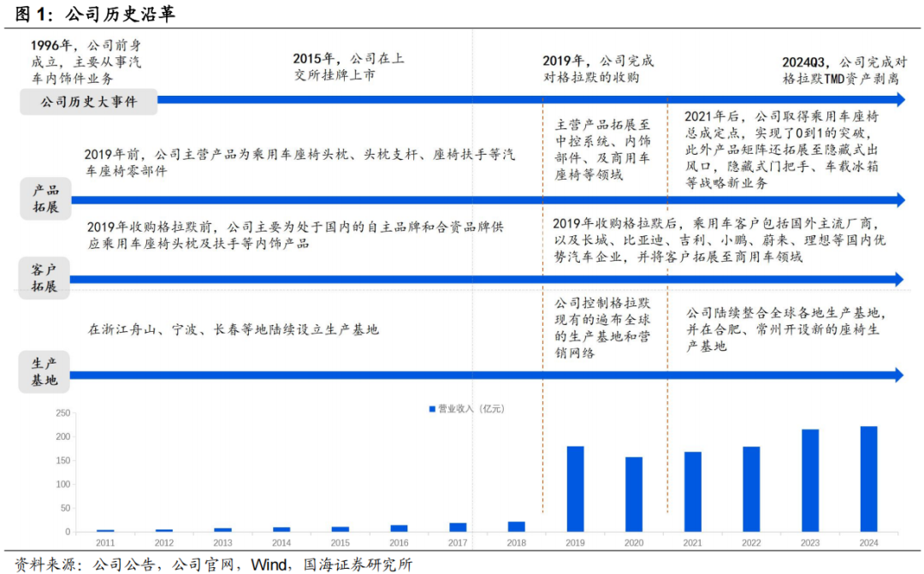Click the 主营产品拓展至中控系统 text block
924x574 pixels.
click(602, 150)
